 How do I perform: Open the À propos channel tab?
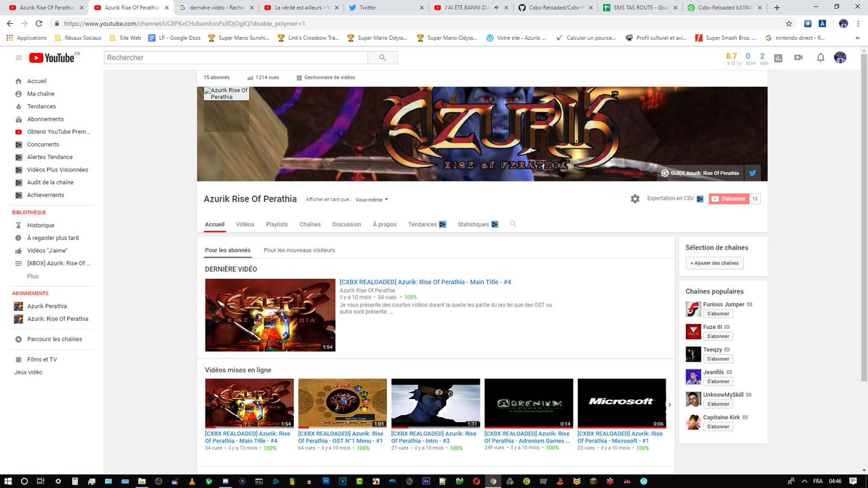tap(385, 224)
